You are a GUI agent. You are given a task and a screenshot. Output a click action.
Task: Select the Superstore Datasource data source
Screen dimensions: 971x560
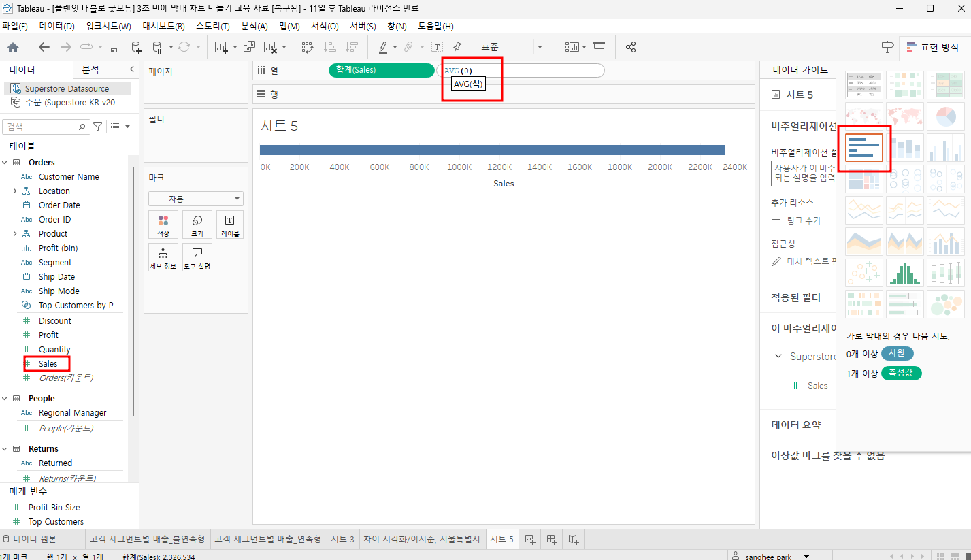click(67, 89)
